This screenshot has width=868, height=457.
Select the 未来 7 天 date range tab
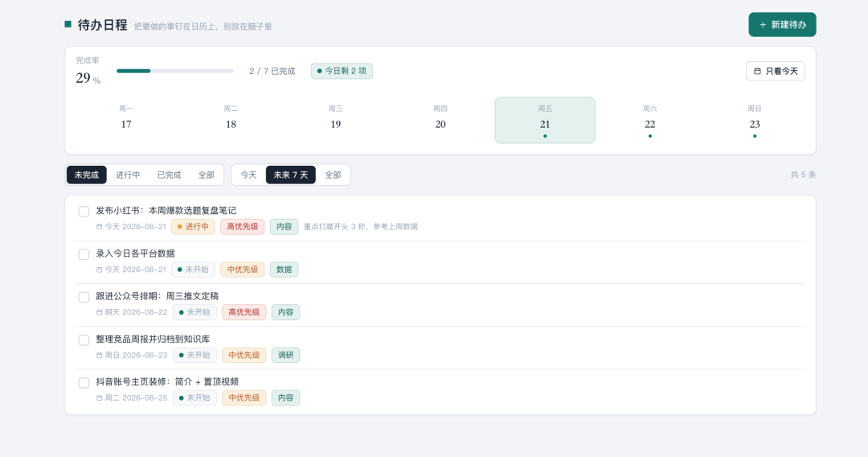pyautogui.click(x=291, y=175)
